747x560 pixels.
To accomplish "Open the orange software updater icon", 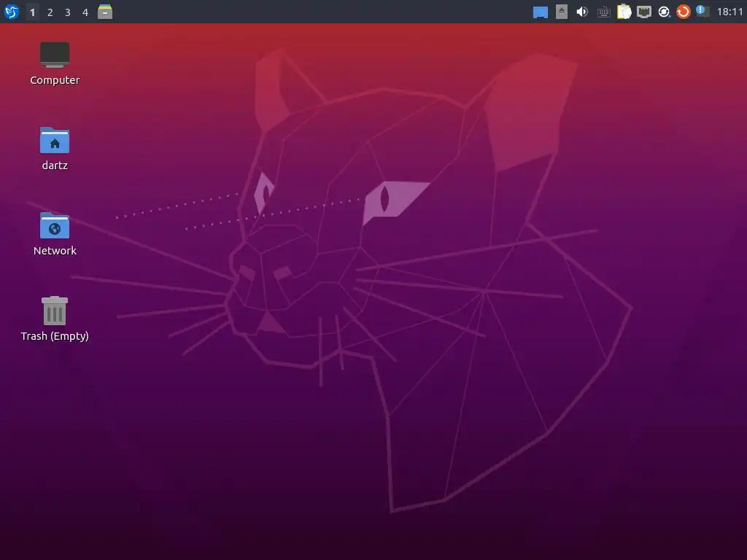I will (x=683, y=12).
